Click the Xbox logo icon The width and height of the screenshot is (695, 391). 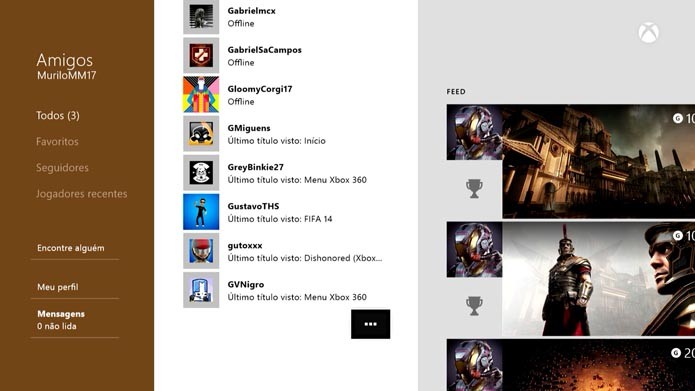[x=648, y=33]
